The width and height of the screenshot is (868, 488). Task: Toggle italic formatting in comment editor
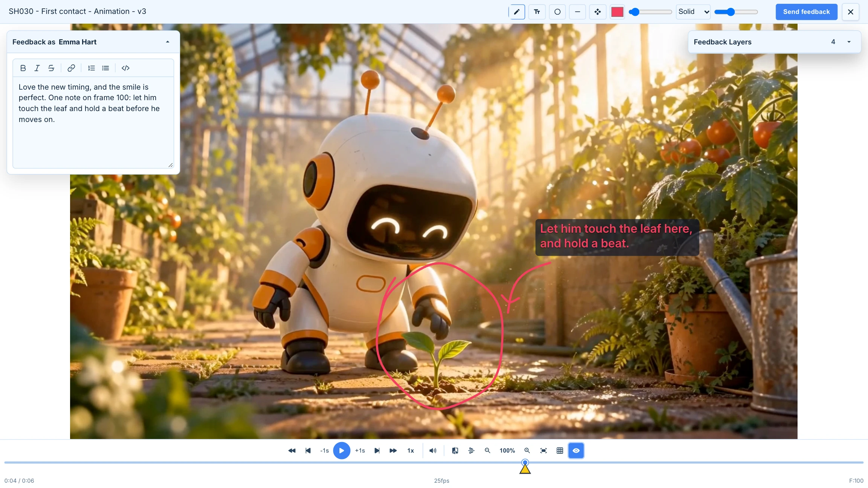[x=37, y=68]
